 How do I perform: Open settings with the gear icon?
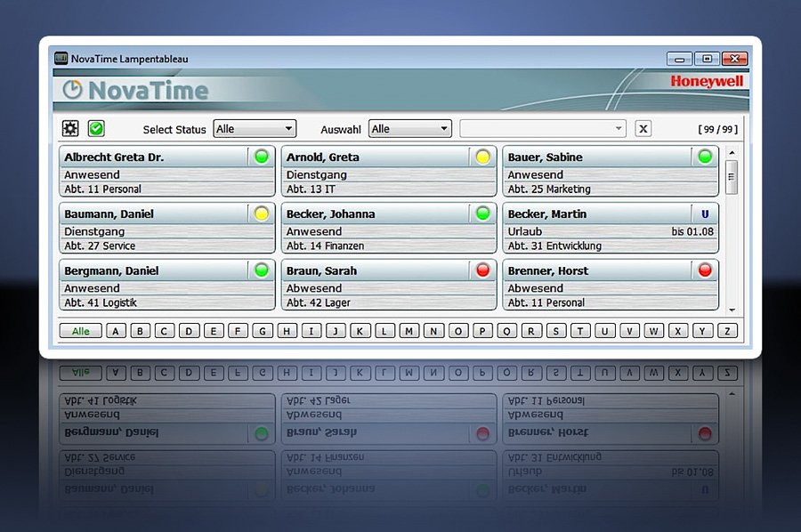click(70, 129)
